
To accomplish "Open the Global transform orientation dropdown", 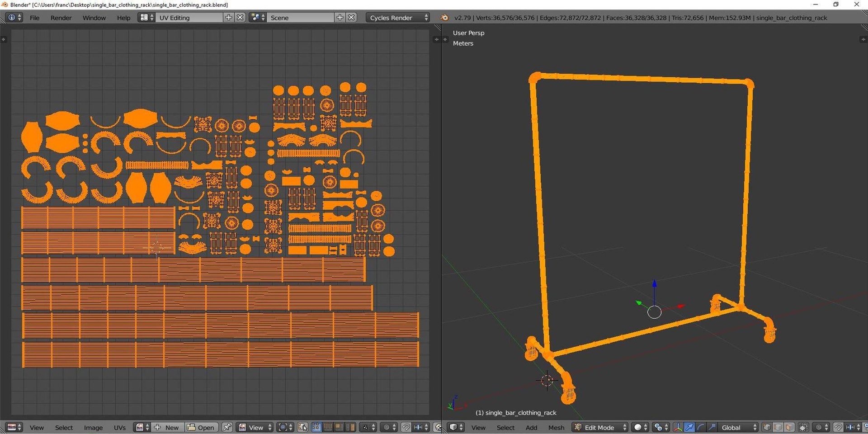I will pos(739,427).
